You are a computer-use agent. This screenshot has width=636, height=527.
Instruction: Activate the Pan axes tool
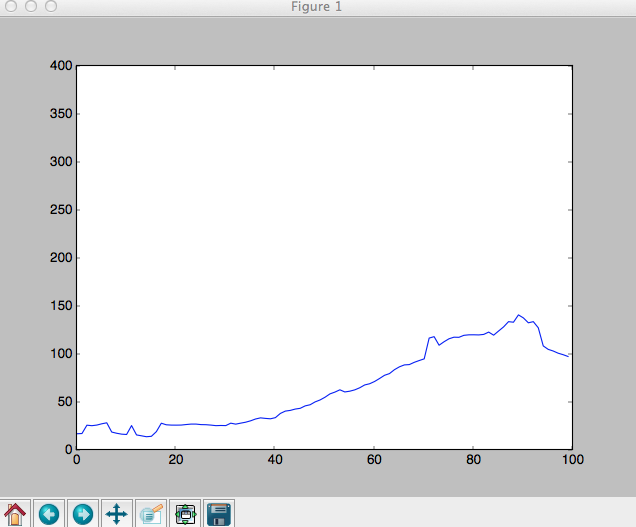[117, 513]
